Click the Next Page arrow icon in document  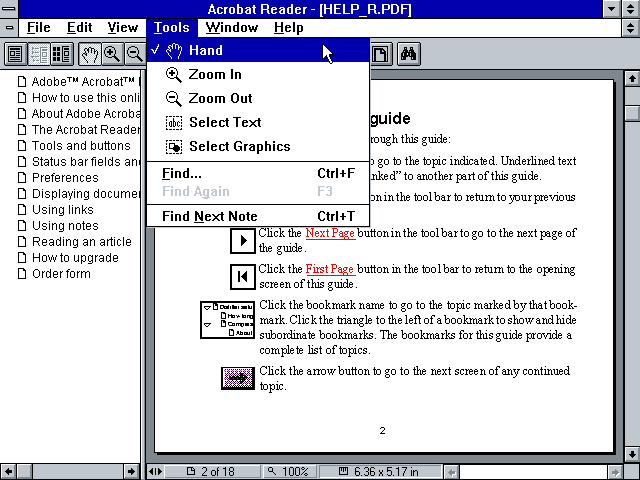[x=242, y=241]
